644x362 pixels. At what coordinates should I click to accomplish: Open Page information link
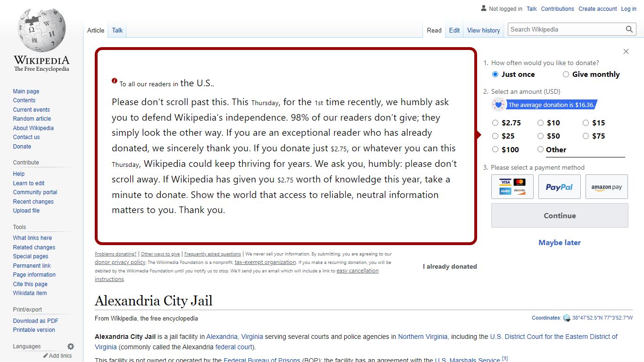coord(34,275)
